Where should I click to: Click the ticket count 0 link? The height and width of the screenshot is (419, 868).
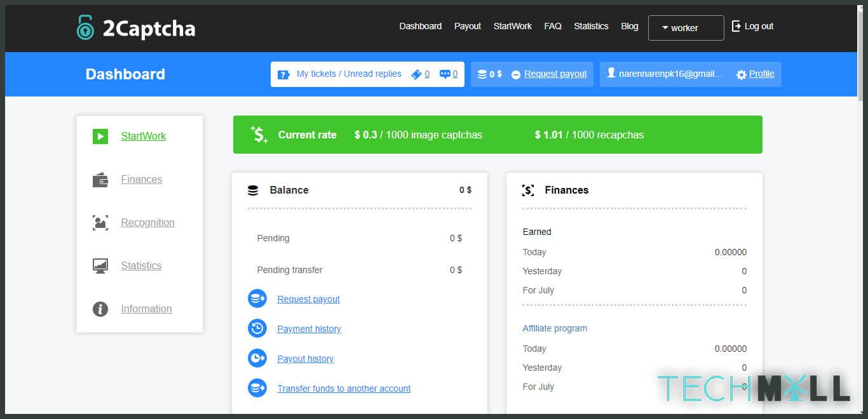427,74
